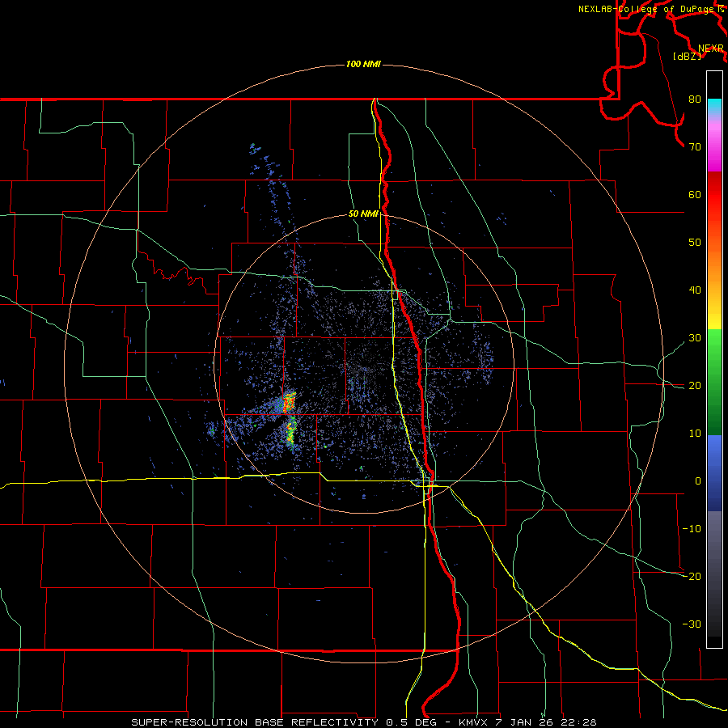Click the 0 dBZ legend value
The image size is (728, 728).
[698, 481]
